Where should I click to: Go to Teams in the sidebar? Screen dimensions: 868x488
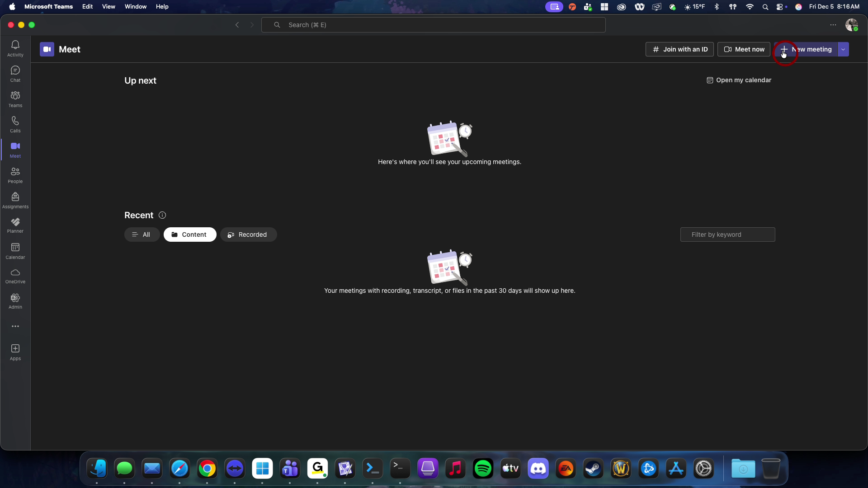point(15,99)
